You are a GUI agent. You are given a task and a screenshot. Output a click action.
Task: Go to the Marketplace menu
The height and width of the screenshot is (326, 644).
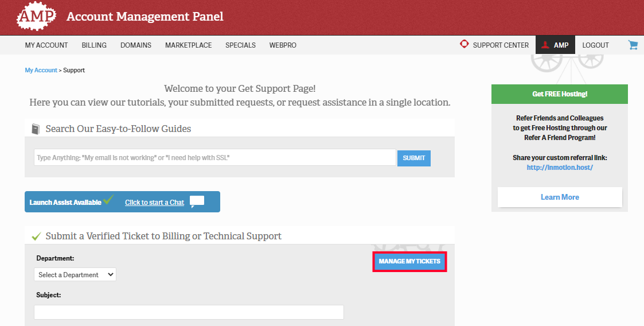point(188,45)
